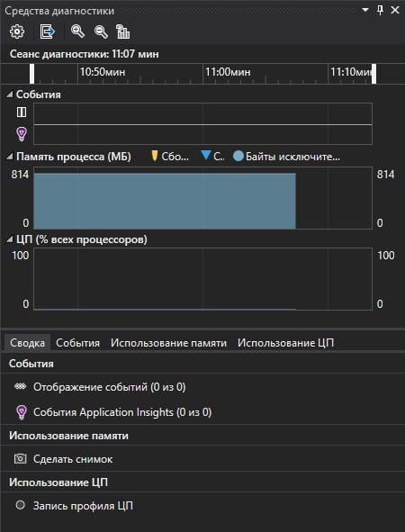Click the Использование ЦП section heading

click(x=58, y=482)
